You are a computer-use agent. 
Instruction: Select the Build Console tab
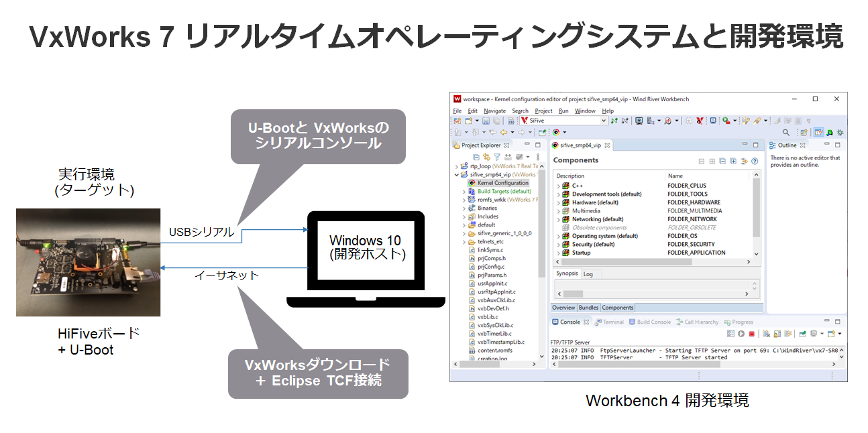tap(649, 322)
